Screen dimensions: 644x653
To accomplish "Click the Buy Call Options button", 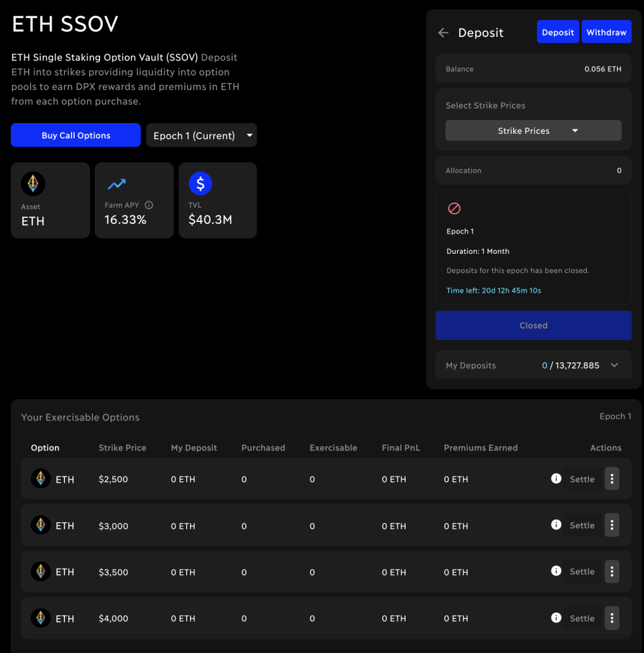I will coord(76,135).
